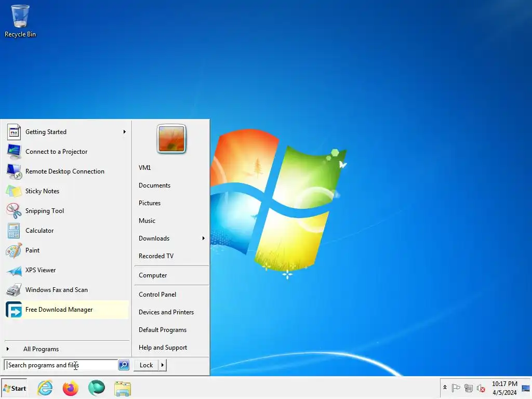Open Devices and Printers
The image size is (532, 399).
click(x=166, y=312)
